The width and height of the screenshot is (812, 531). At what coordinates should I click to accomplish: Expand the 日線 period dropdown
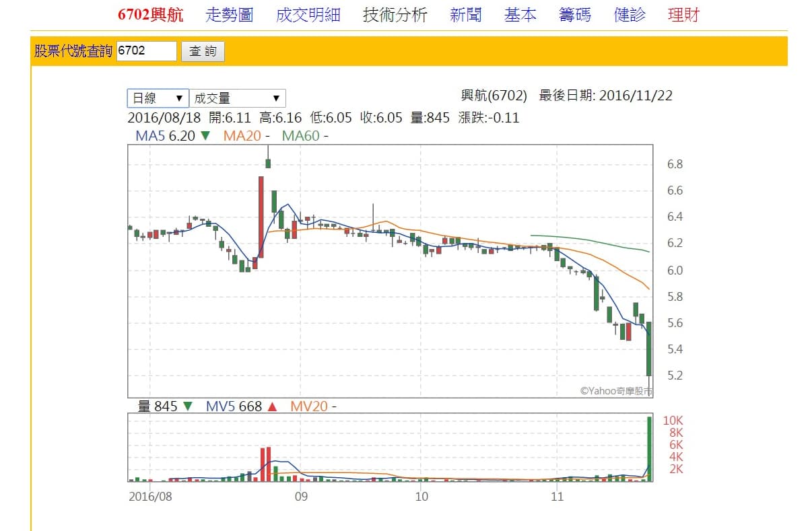(158, 98)
